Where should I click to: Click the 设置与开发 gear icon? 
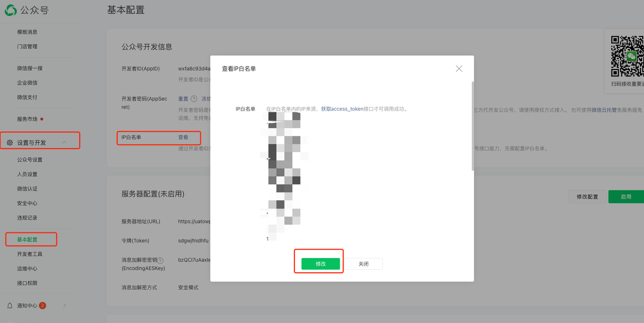[10, 143]
